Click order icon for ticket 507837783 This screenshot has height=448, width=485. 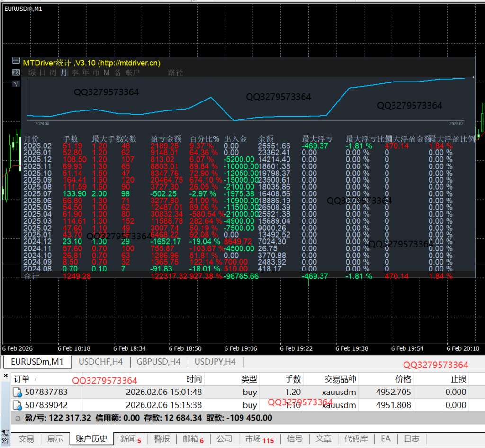point(18,393)
